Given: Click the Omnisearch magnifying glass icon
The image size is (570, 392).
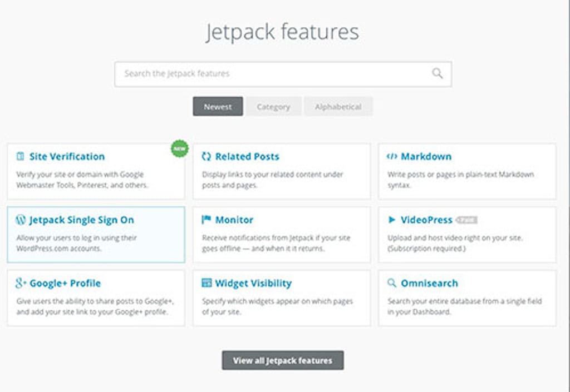Looking at the screenshot, I should [x=392, y=283].
